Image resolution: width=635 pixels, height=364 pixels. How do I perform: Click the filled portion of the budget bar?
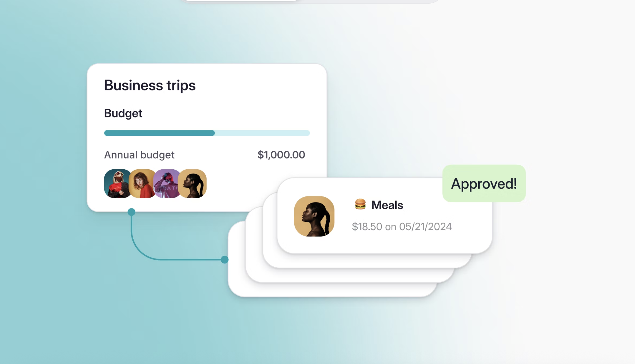click(159, 133)
